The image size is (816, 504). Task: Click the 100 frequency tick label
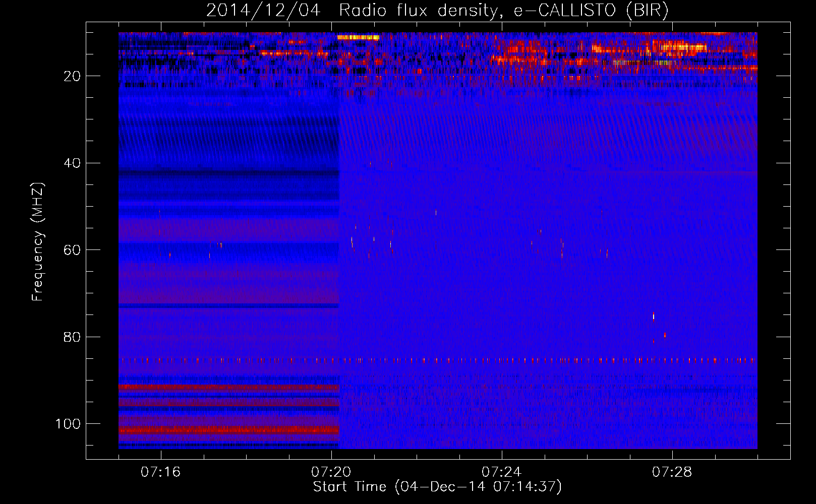pos(68,424)
